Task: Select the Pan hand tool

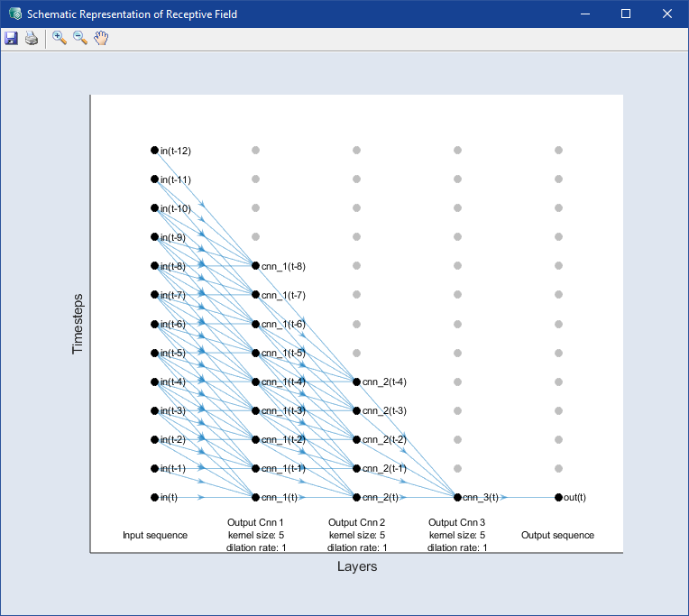Action: point(101,38)
